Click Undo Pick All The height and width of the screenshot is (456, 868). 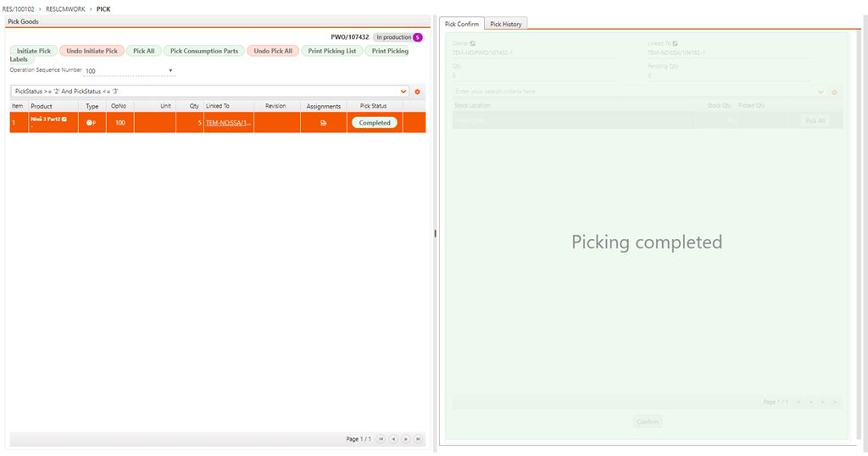273,51
